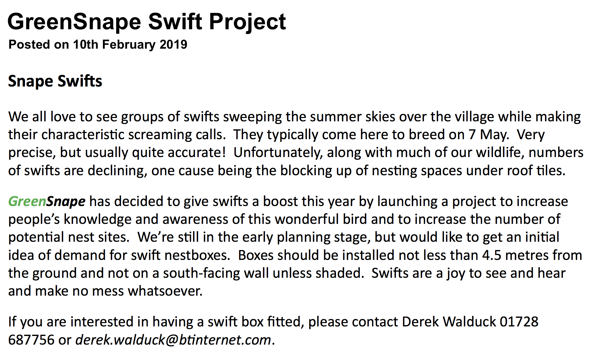Click the word "Unfortunately"
The width and height of the screenshot is (590, 364).
point(277,153)
